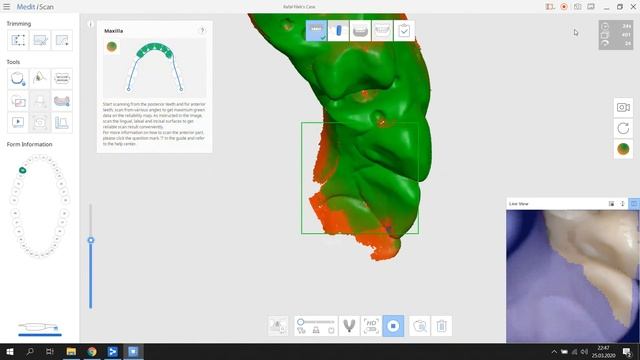The width and height of the screenshot is (640, 360).
Task: Toggle the blue Live View panel button
Action: [x=634, y=203]
